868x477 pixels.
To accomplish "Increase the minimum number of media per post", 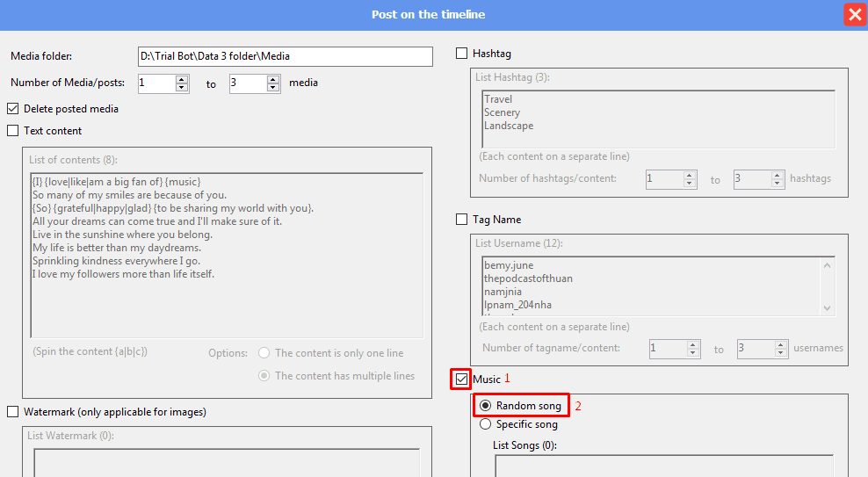I will pos(182,79).
